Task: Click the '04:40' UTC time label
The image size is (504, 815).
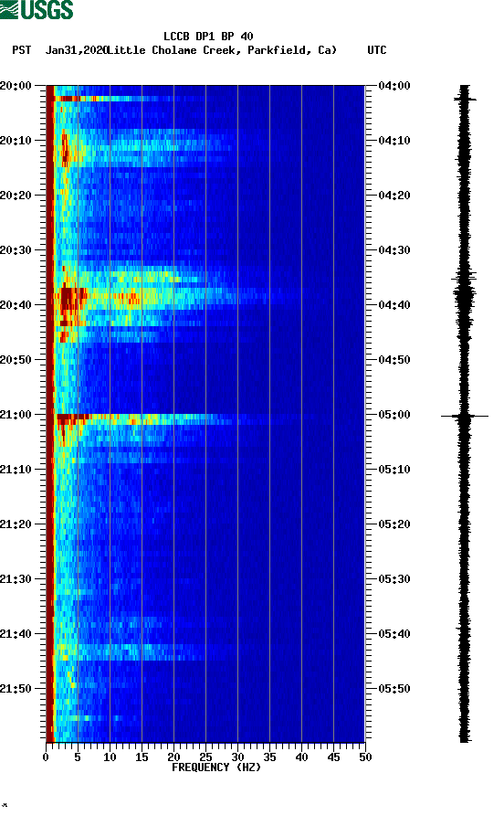Action: pyautogui.click(x=394, y=305)
